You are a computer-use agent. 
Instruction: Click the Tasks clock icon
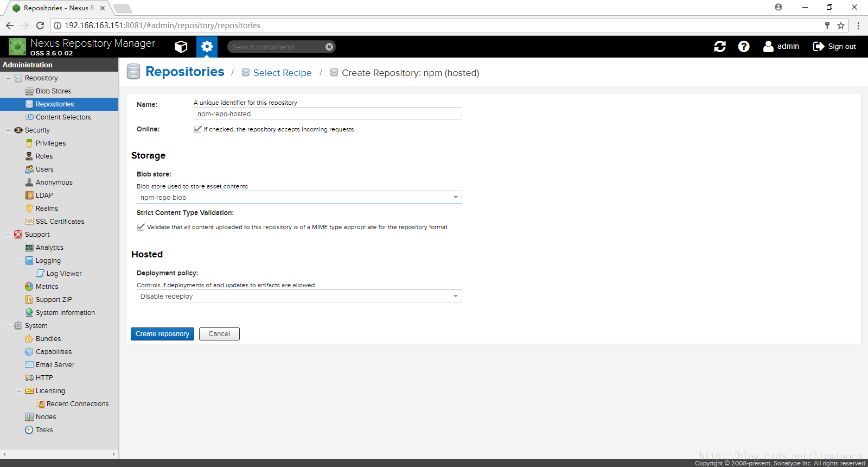(x=29, y=430)
